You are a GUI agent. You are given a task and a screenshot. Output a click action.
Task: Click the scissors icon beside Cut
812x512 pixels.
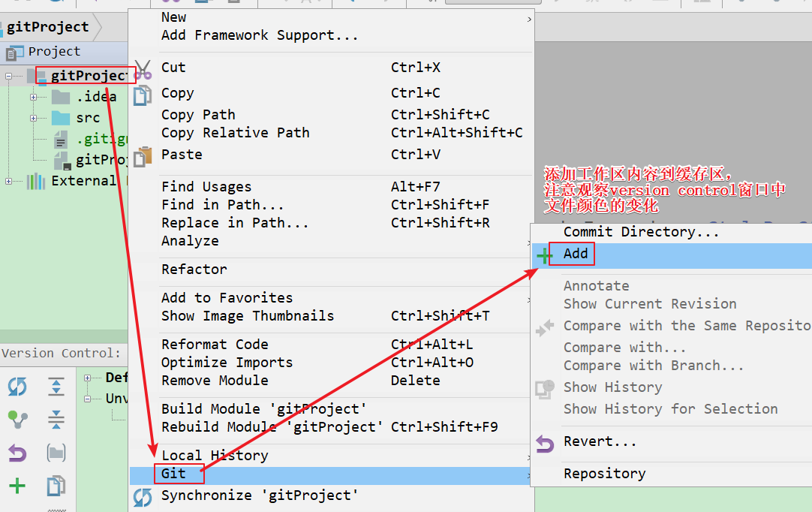[x=142, y=69]
